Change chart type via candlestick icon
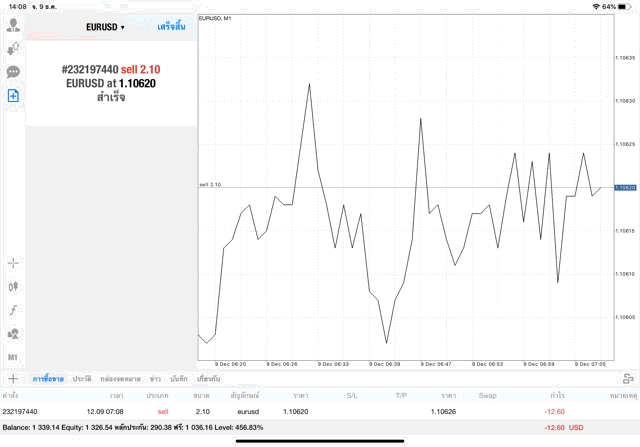640x447 pixels. coord(13,286)
